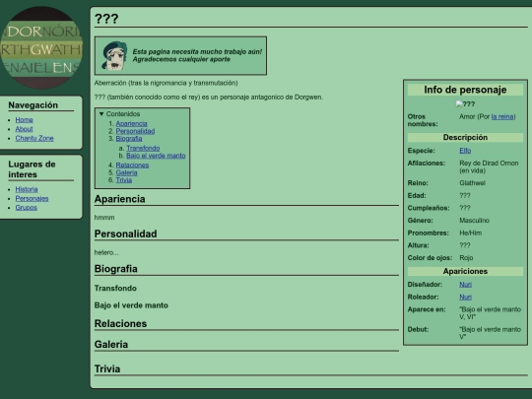Image resolution: width=532 pixels, height=399 pixels.
Task: Open the Nuri link next to Roleador
Action: pyautogui.click(x=465, y=297)
